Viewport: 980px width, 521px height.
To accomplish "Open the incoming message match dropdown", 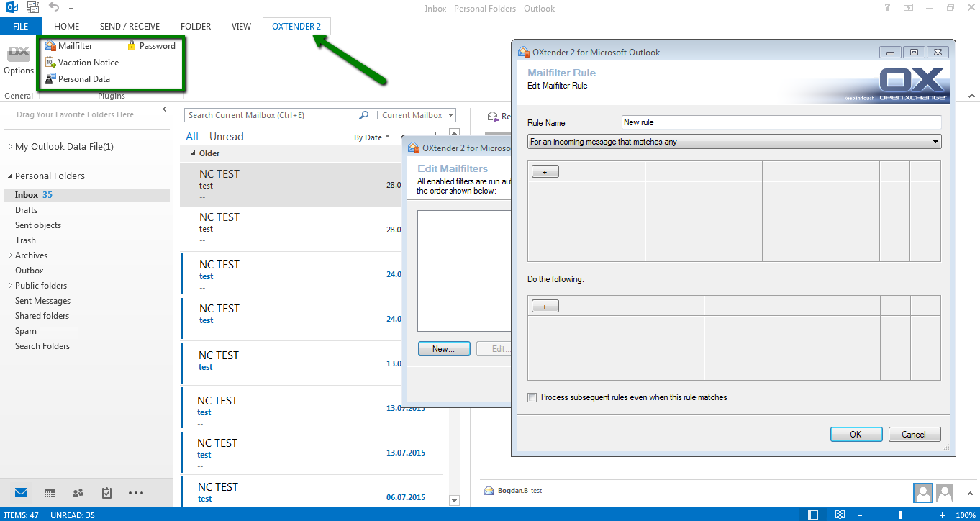I will 734,142.
